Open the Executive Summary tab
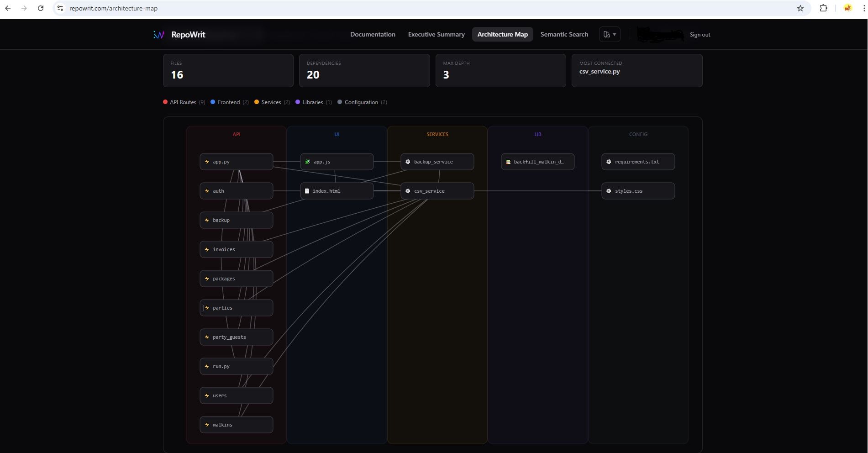Image resolution: width=868 pixels, height=453 pixels. click(x=436, y=34)
